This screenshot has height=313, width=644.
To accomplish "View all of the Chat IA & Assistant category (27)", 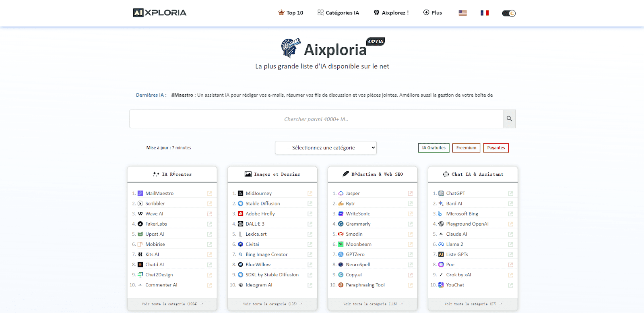I will [473, 304].
